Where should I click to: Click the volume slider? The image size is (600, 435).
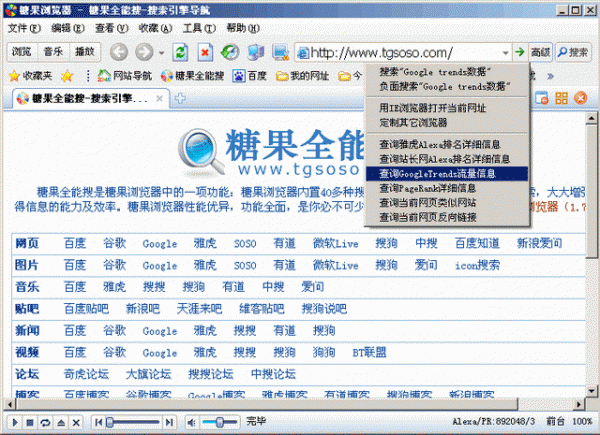click(x=219, y=422)
